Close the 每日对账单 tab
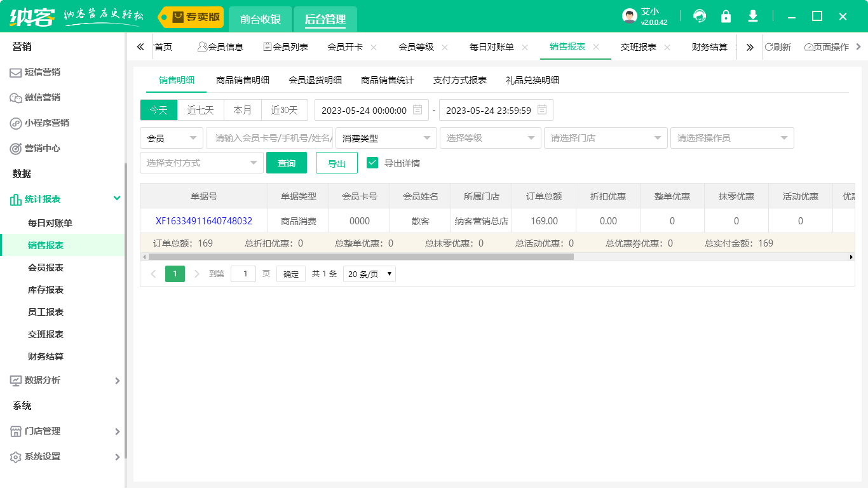Viewport: 868px width, 488px height. (x=525, y=47)
